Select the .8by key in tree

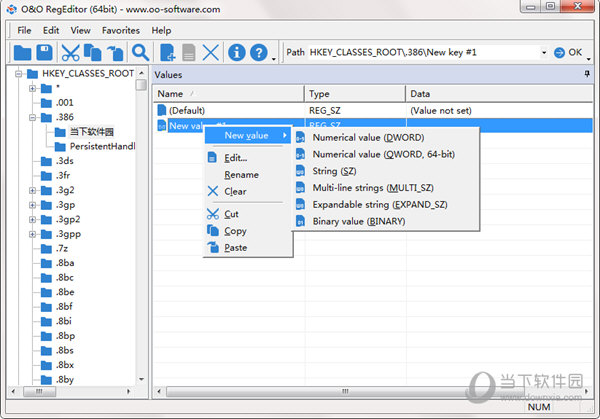click(65, 380)
